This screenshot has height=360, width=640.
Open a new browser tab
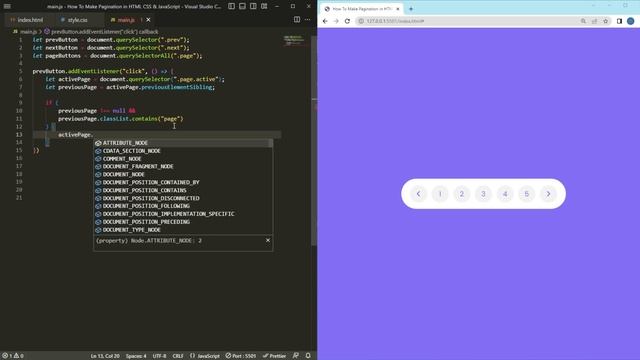point(411,9)
